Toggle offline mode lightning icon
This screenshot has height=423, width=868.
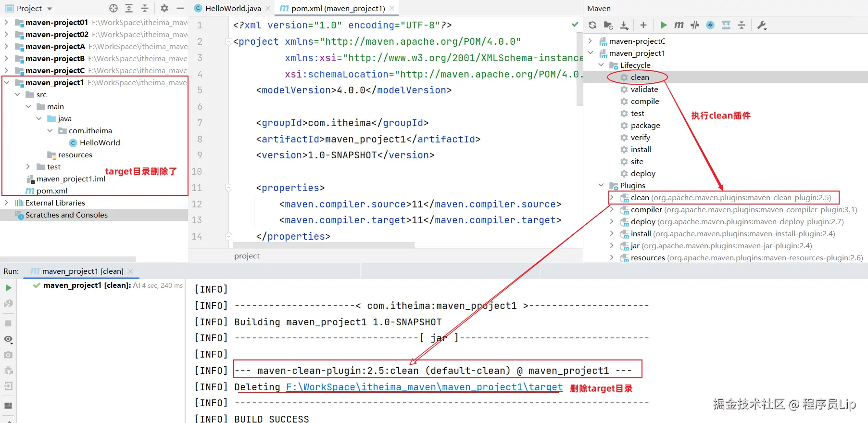pos(710,25)
